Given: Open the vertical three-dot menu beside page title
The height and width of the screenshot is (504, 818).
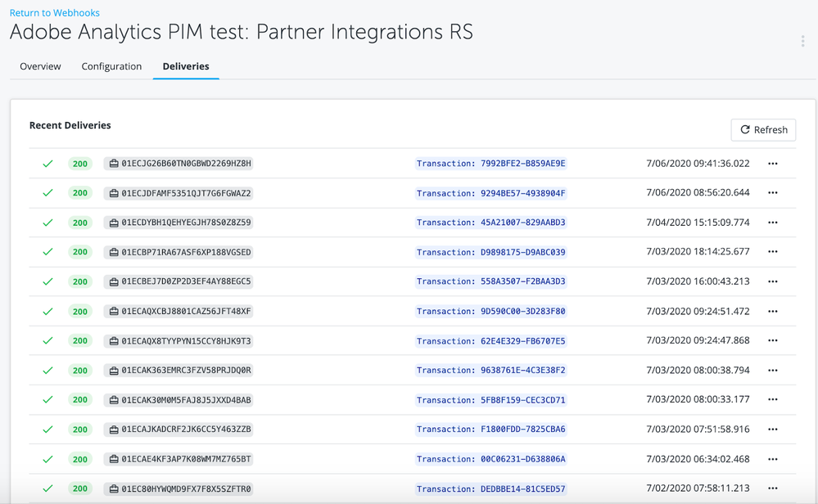Looking at the screenshot, I should [x=802, y=42].
